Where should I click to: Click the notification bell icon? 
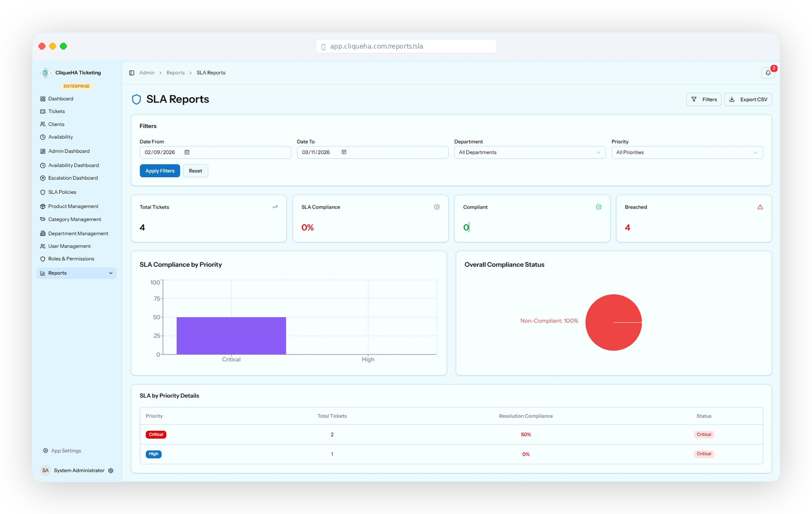coord(768,73)
